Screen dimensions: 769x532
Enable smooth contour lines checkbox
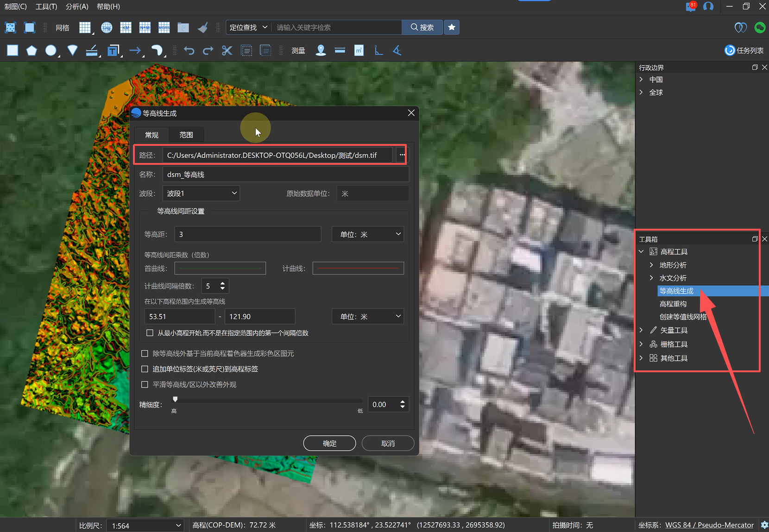point(145,385)
